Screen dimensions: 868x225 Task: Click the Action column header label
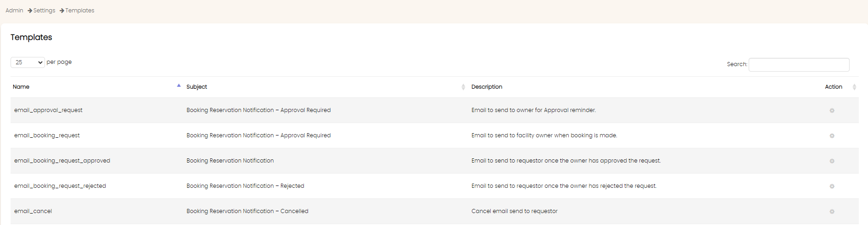click(834, 87)
